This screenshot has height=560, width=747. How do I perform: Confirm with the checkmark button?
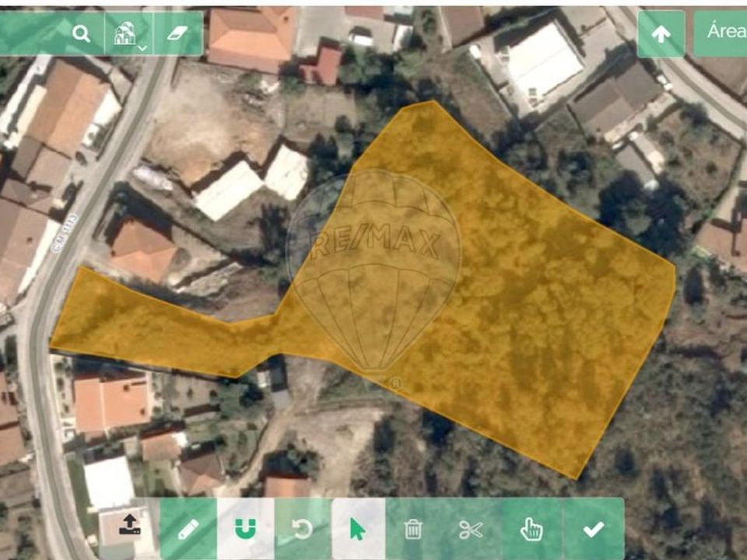[x=594, y=529]
